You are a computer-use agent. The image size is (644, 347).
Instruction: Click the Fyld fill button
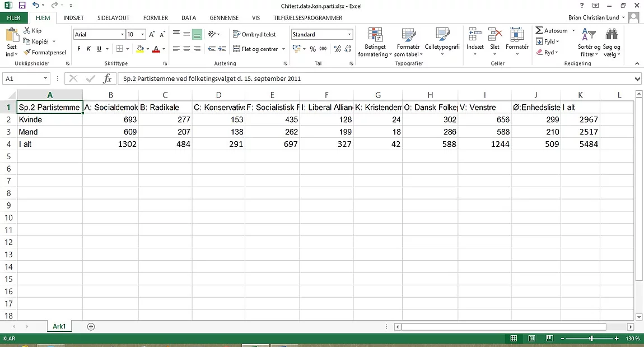tap(547, 41)
